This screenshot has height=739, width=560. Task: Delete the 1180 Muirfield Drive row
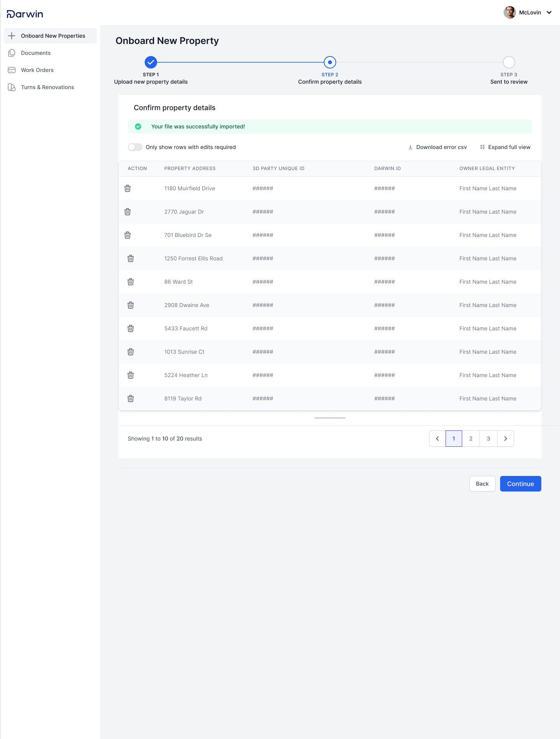pyautogui.click(x=128, y=188)
